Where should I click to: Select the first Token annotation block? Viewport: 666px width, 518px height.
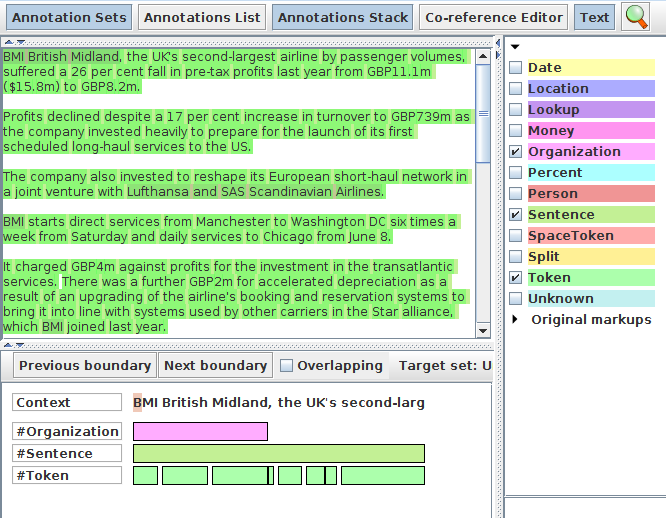tap(145, 476)
